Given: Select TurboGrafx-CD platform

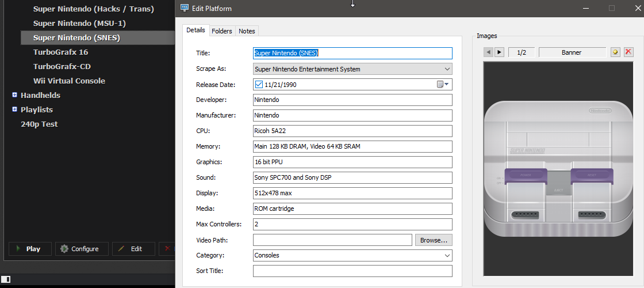Looking at the screenshot, I should tap(62, 66).
